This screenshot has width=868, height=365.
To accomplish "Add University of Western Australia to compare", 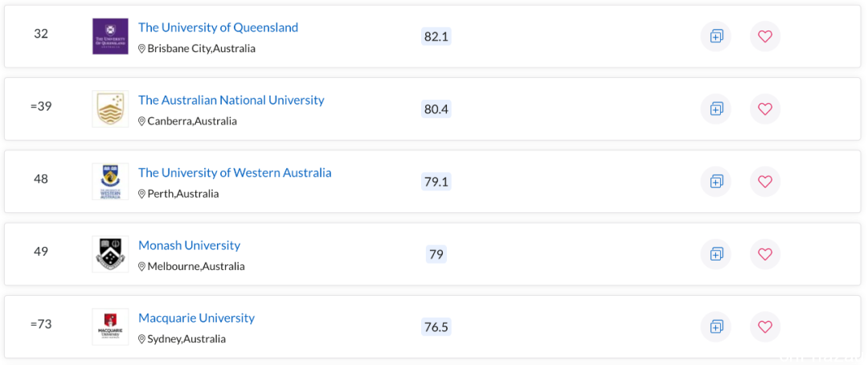I will point(716,182).
